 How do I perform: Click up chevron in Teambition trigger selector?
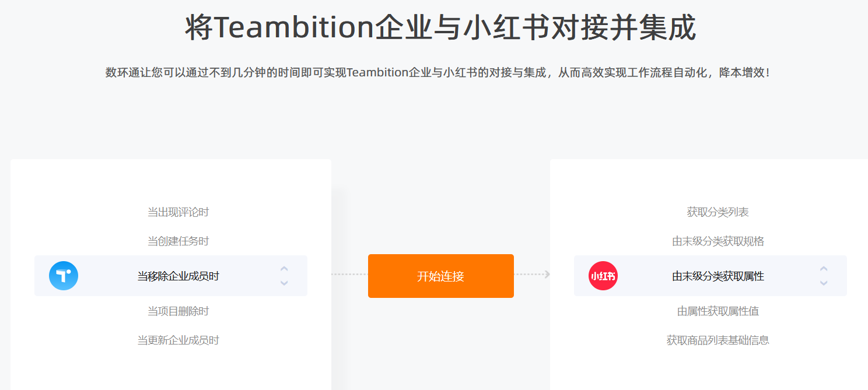(284, 269)
